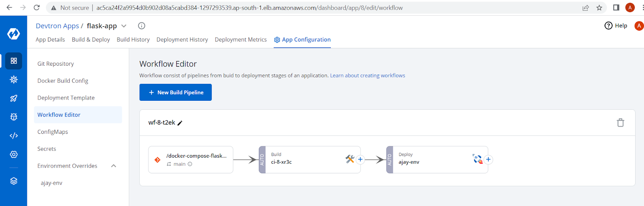Delete workflow with the trash icon
644x206 pixels.
620,123
